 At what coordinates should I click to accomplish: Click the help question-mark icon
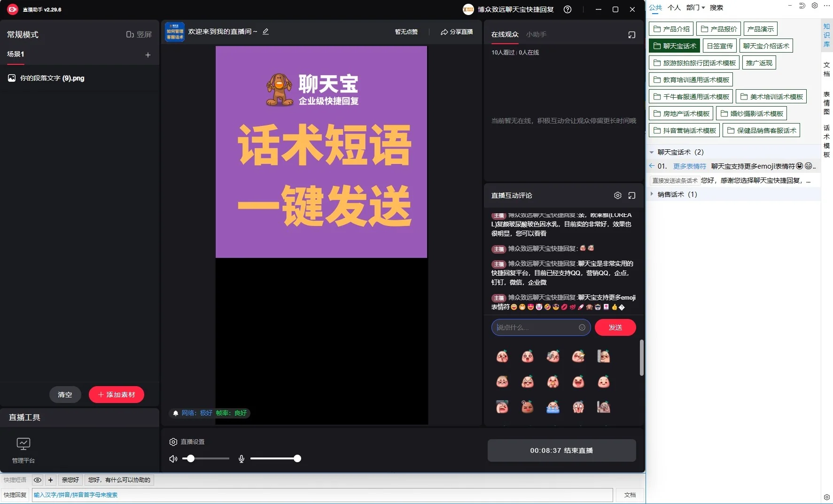568,9
